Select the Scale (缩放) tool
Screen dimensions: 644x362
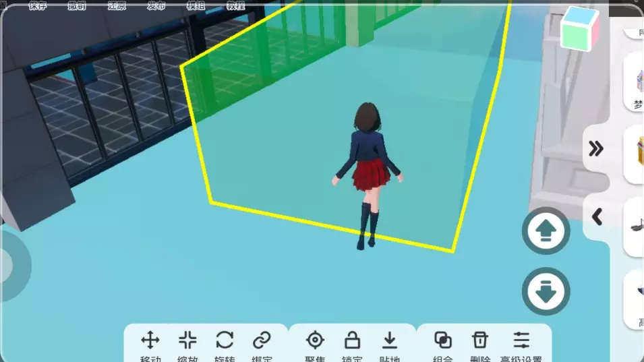[x=187, y=340]
